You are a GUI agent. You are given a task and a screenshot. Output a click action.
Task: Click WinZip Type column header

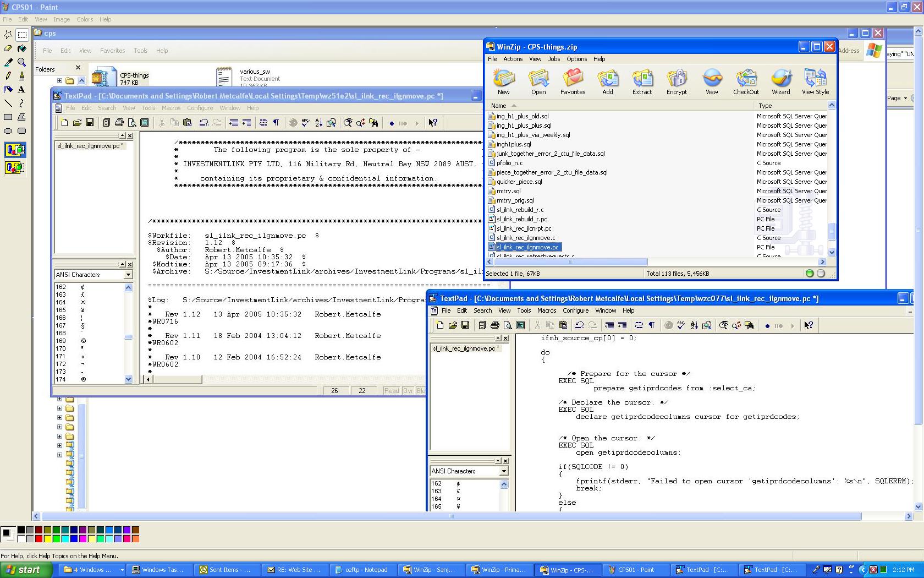[x=791, y=106]
